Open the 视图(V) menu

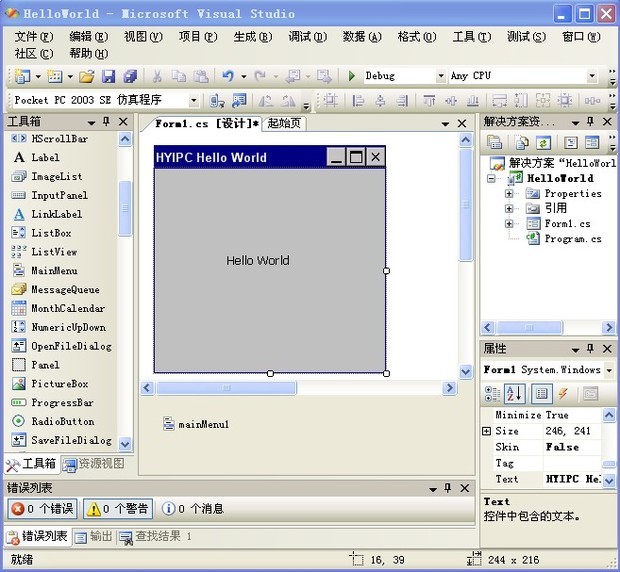pos(143,37)
